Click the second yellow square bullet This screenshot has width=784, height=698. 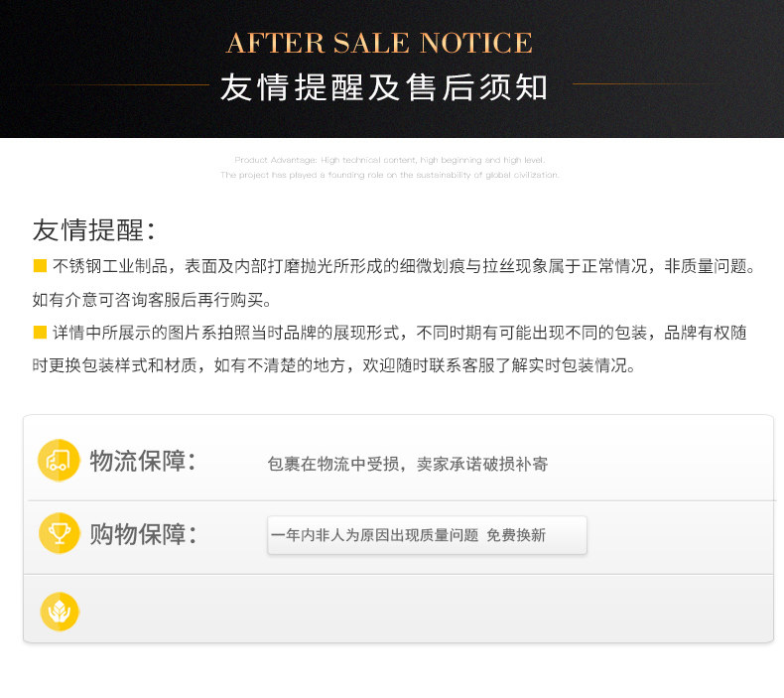click(x=40, y=332)
